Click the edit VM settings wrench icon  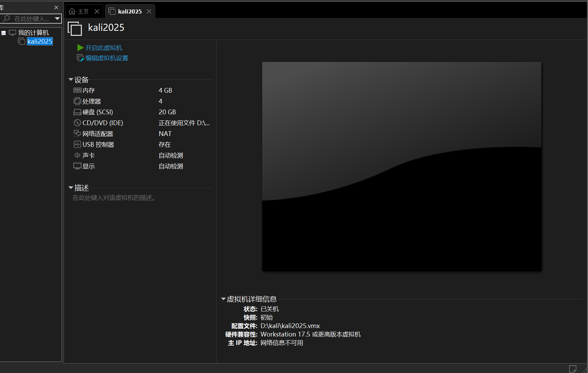[x=81, y=58]
